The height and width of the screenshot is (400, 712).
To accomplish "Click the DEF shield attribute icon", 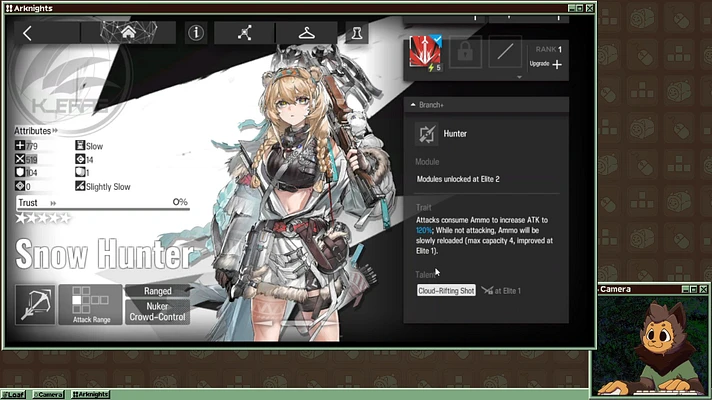I will click(x=20, y=172).
